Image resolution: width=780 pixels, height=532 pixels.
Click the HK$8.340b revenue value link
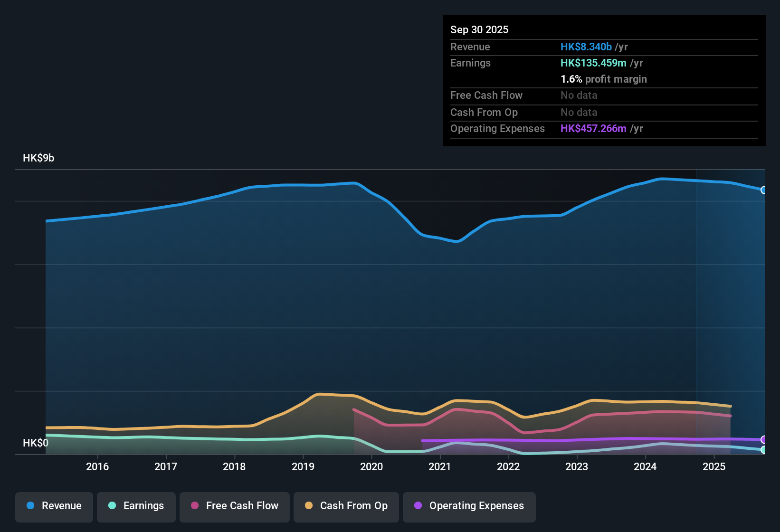pos(586,47)
